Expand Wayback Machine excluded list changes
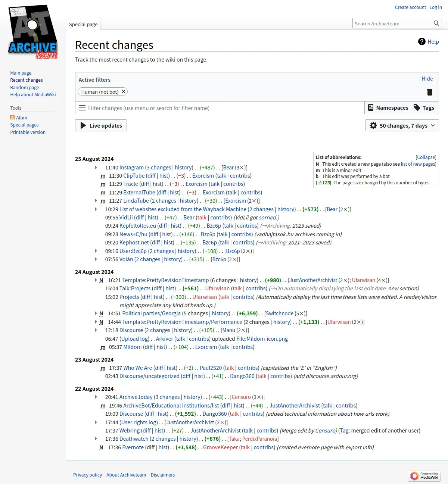Viewport: 448px width, 484px height. pos(96,209)
